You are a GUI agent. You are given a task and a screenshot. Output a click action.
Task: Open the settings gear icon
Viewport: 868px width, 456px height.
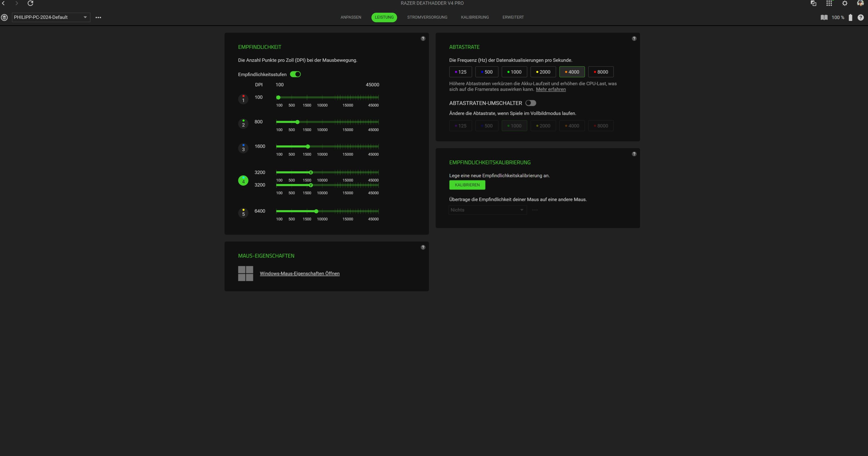[844, 3]
